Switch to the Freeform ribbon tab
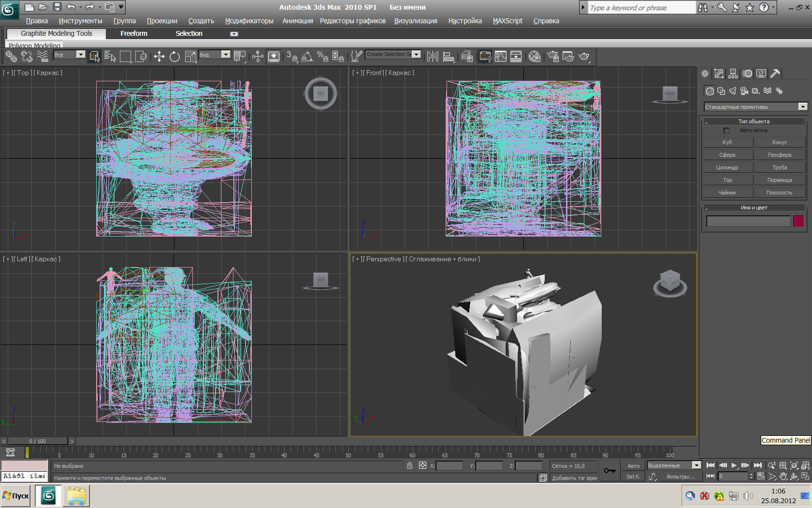This screenshot has height=508, width=812. (134, 33)
